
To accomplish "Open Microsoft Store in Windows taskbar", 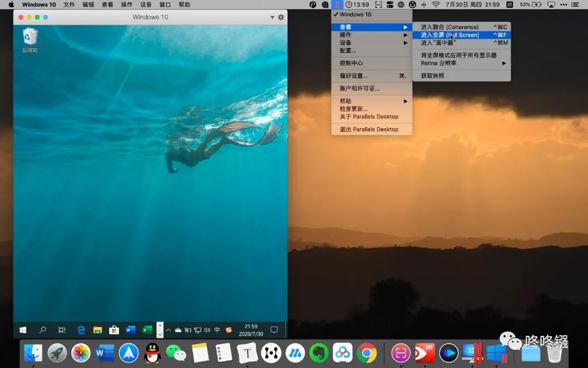I will coord(114,330).
